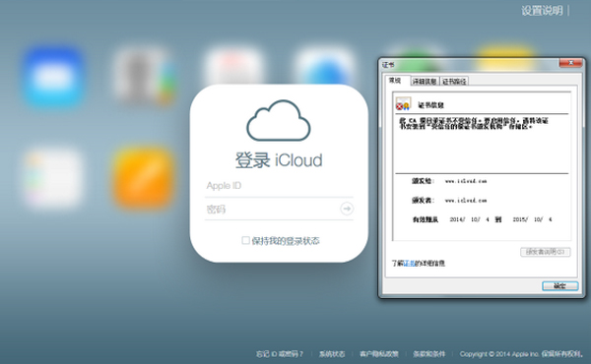Click the 颁发给 value www.icloud.com
This screenshot has height=364, width=591.
[466, 181]
